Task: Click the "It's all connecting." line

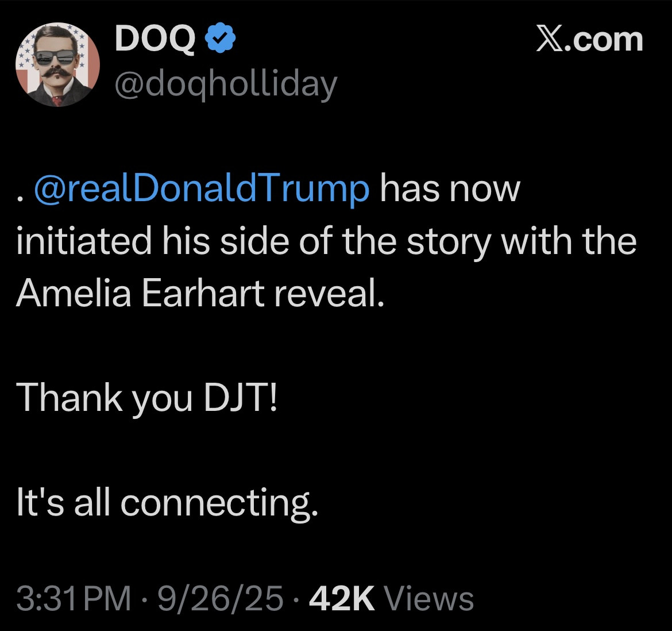Action: 167,503
